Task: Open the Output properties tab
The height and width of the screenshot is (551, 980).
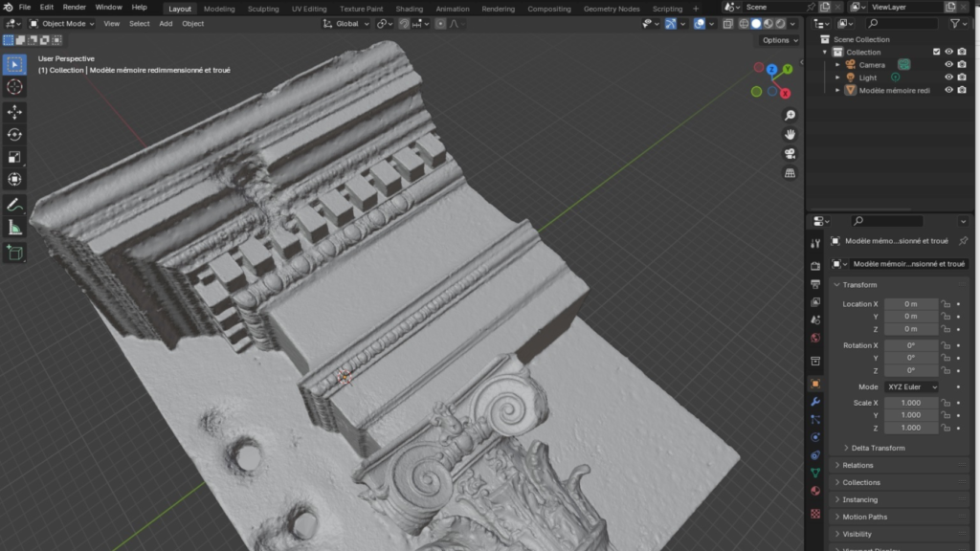Action: click(x=815, y=284)
